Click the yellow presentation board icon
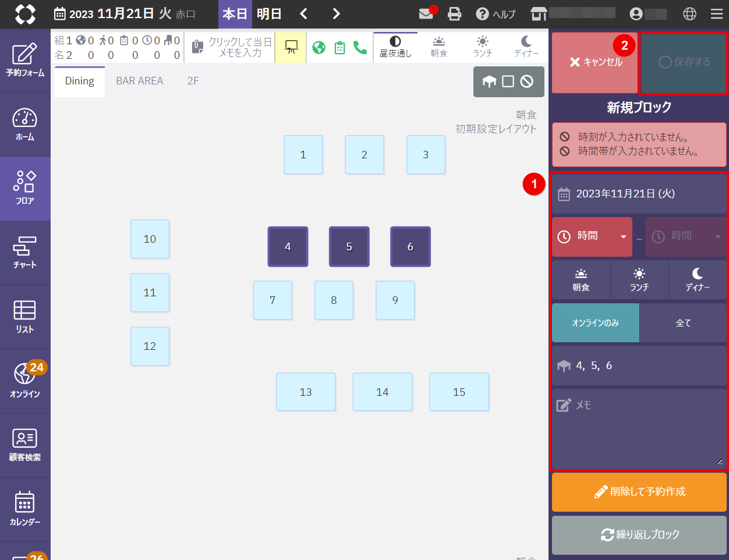This screenshot has width=729, height=560. point(291,48)
